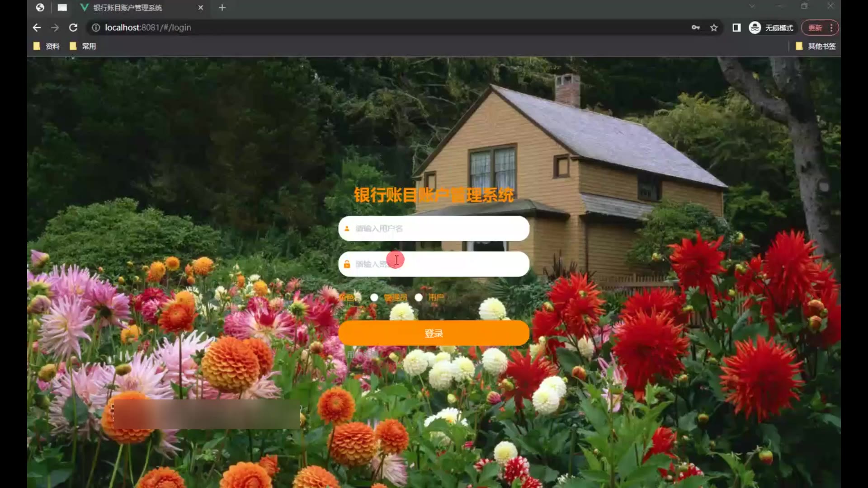Click the browser back arrow
868x488 pixels.
pos(37,28)
